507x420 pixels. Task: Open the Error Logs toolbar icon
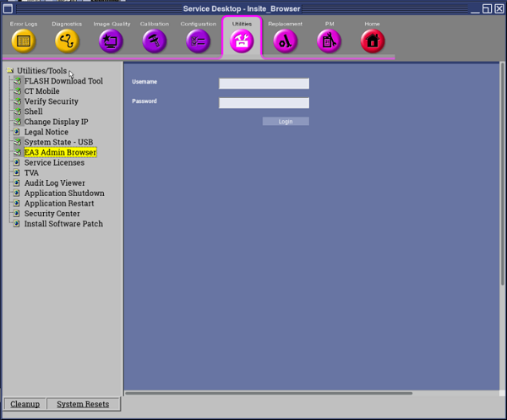point(24,41)
